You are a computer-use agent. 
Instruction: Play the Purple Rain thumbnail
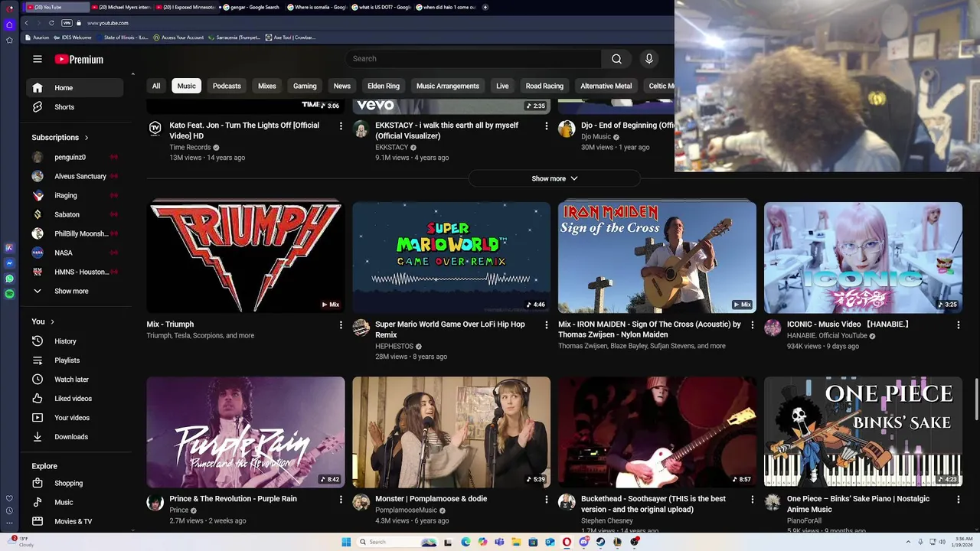pyautogui.click(x=245, y=432)
